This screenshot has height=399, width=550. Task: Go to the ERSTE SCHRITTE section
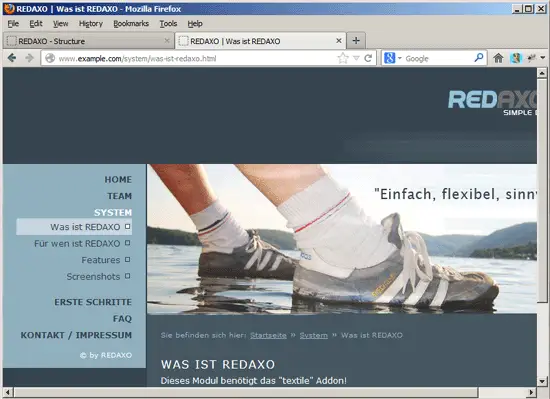[x=93, y=302]
